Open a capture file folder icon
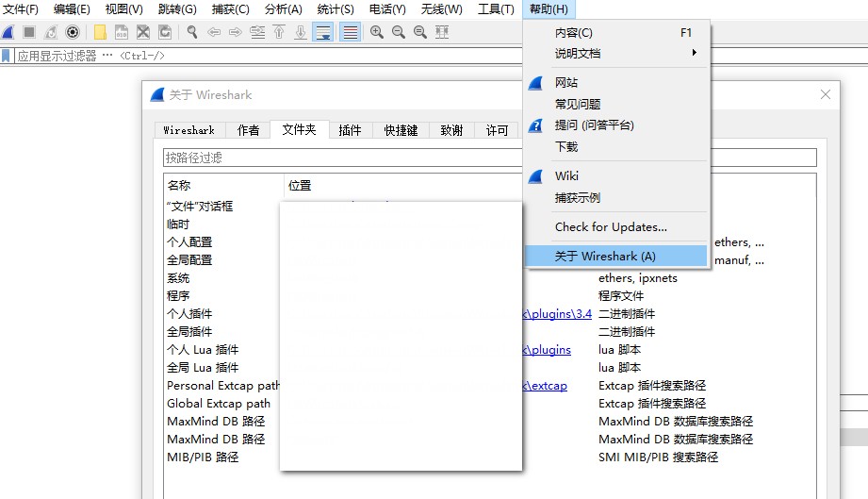The image size is (868, 499). [x=100, y=32]
